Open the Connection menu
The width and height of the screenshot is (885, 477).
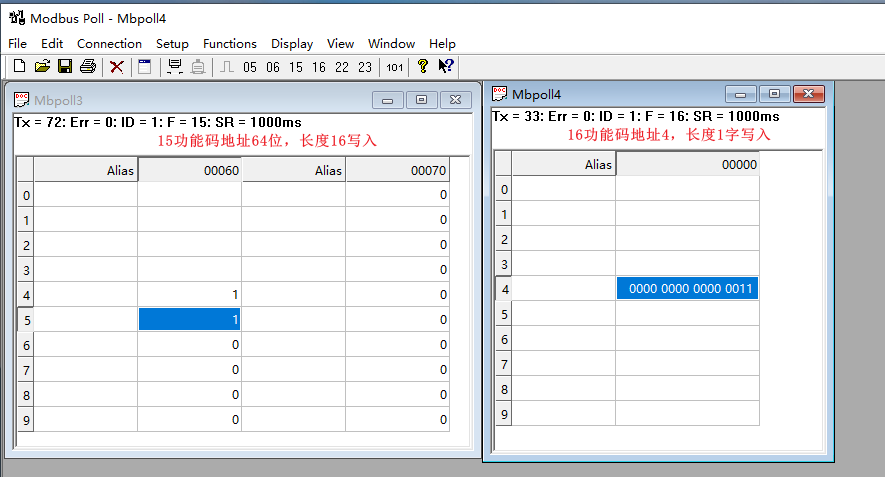coord(109,43)
